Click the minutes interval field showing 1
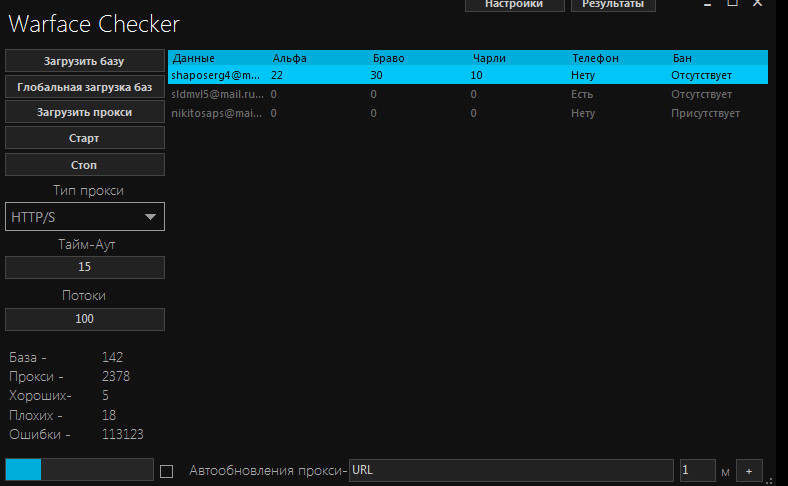Viewport: 788px width, 486px height. pos(698,470)
